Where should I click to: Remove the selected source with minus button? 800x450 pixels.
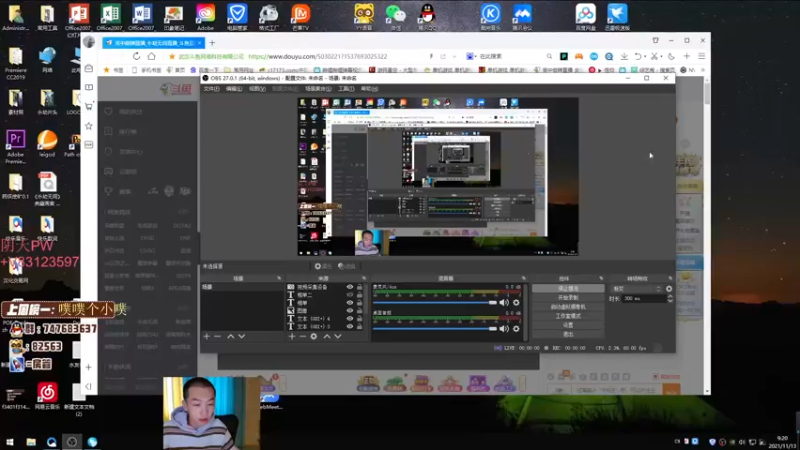pos(303,336)
